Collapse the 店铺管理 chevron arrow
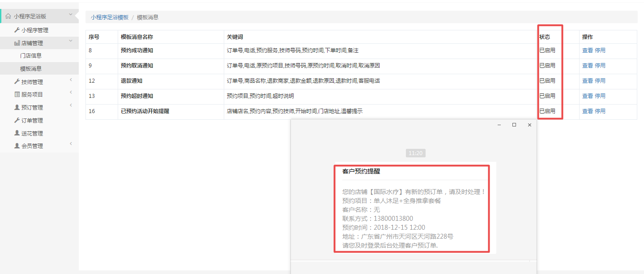The image size is (644, 274). pyautogui.click(x=71, y=41)
